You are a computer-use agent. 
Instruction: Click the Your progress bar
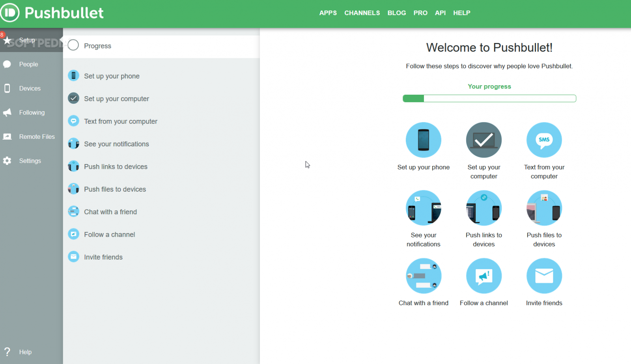tap(489, 99)
